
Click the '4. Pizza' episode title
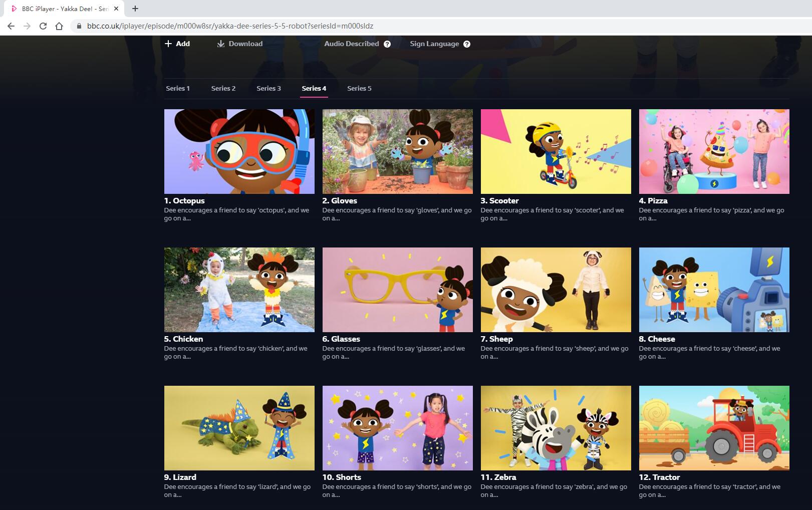[x=653, y=200]
